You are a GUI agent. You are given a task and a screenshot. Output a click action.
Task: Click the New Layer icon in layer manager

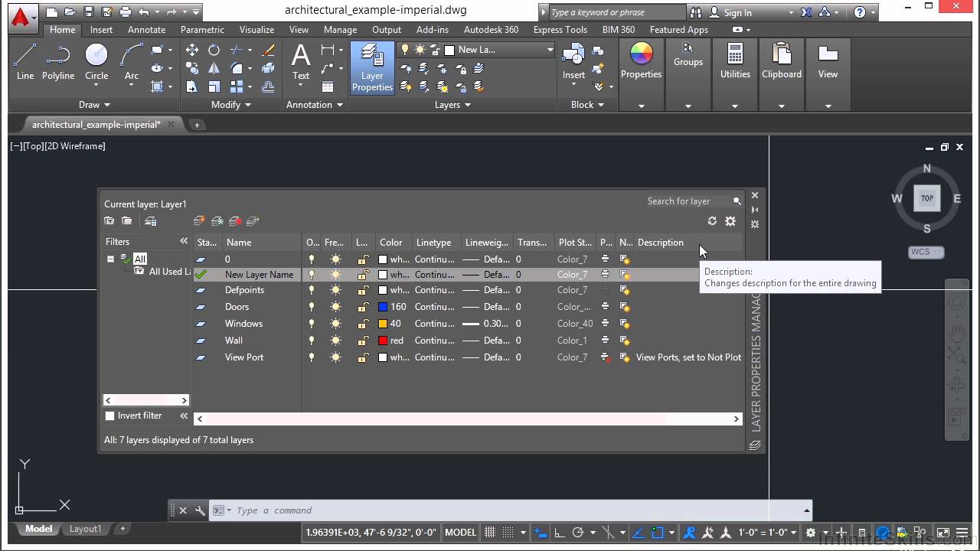point(199,221)
